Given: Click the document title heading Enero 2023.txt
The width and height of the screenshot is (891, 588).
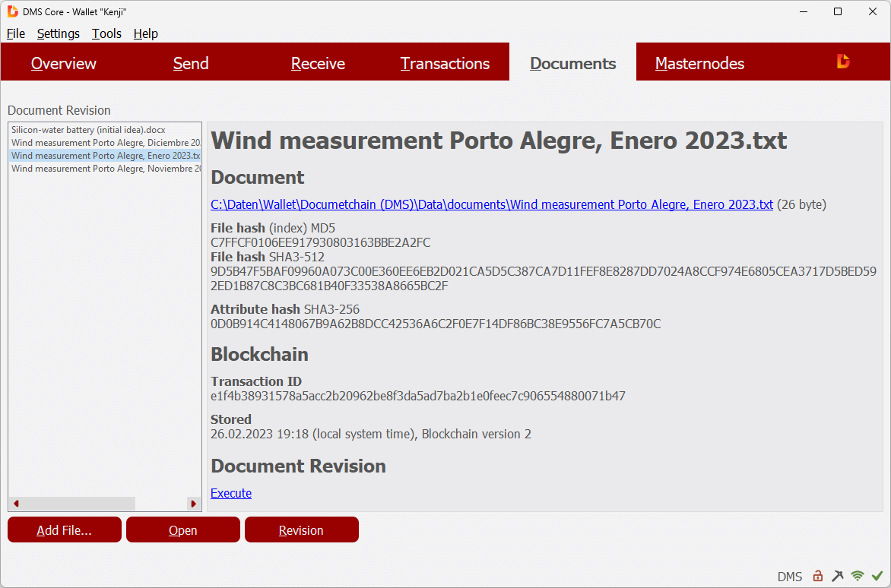Looking at the screenshot, I should pos(499,141).
